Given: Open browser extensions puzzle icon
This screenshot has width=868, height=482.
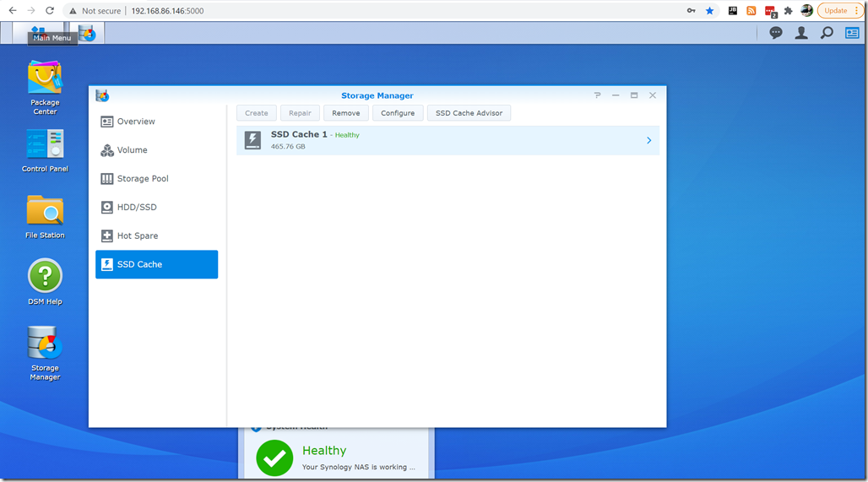Looking at the screenshot, I should [789, 10].
